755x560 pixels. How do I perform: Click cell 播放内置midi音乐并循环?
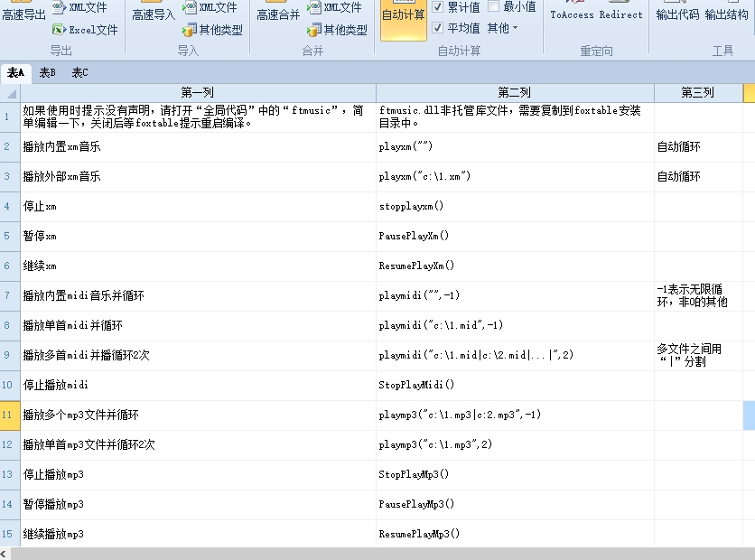198,296
